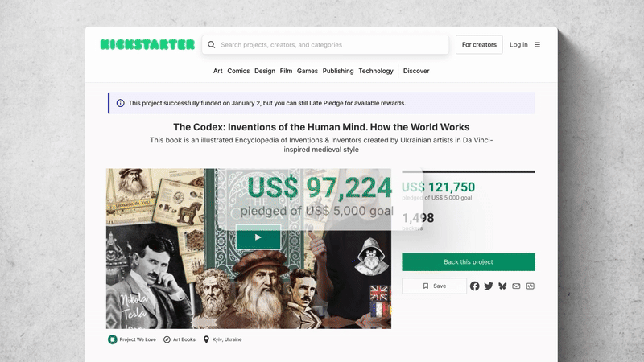Click the search magnifier icon
This screenshot has height=362, width=644.
pyautogui.click(x=212, y=45)
